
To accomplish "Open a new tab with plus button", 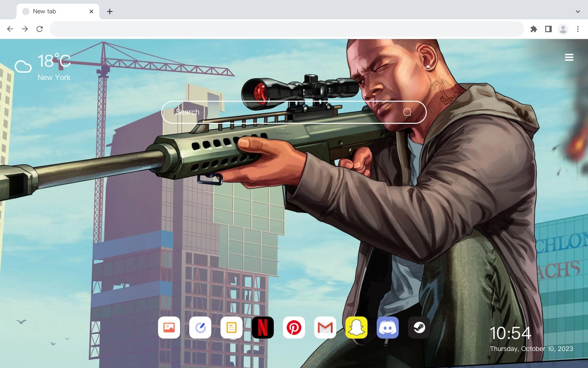I will (109, 11).
